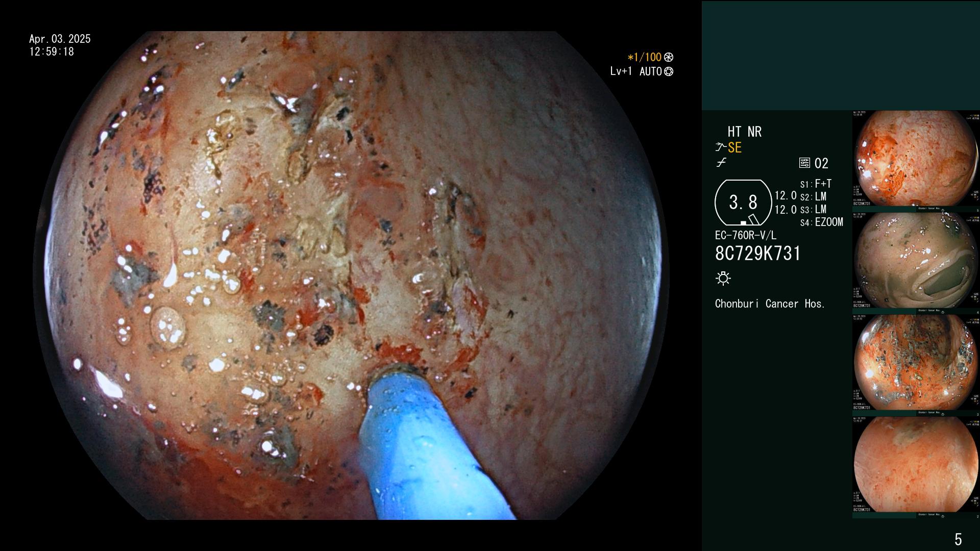Click the Lv+1 AUTO brightness text
This screenshot has width=980, height=551.
pyautogui.click(x=636, y=72)
